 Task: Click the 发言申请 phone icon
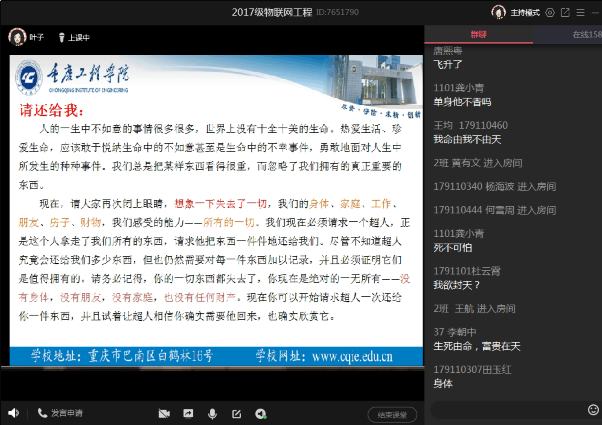43,413
